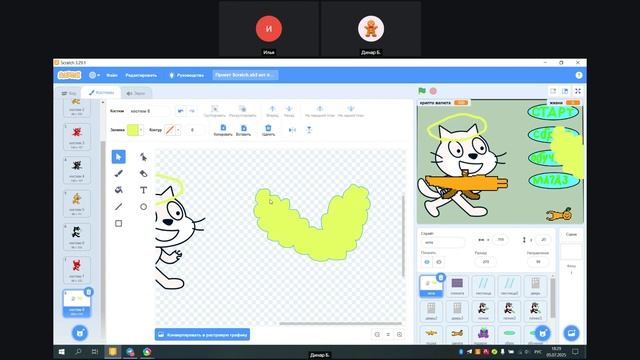Select the Fill bucket tool
640x360 pixels.
point(118,190)
